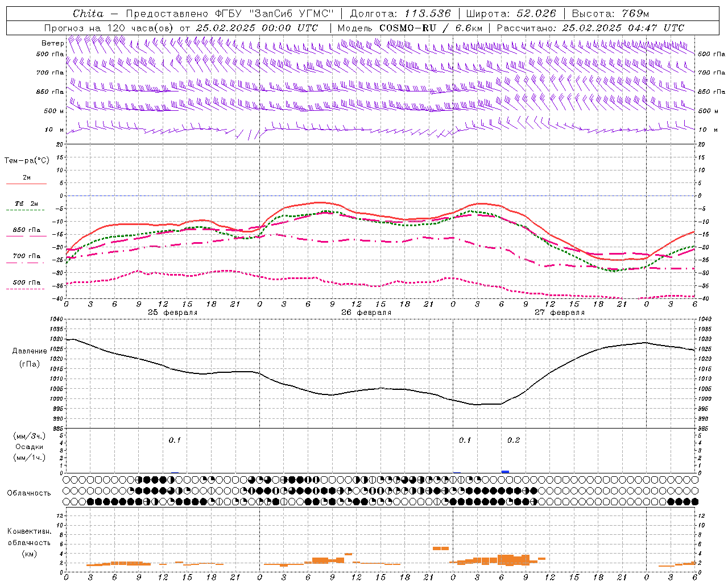Click the "Модель COSMO-RU / 6.6км" label
This screenshot has width=728, height=582.
pyautogui.click(x=410, y=28)
